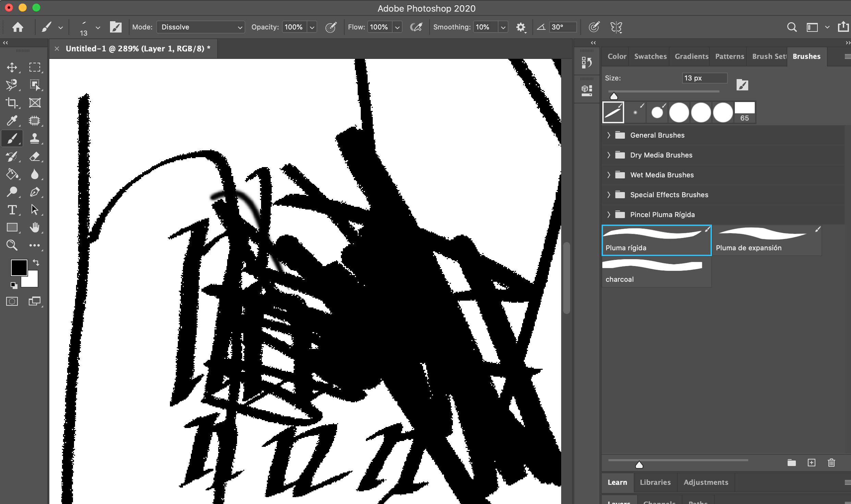Toggle airbrush-style build-up in the options bar
851x504 pixels.
point(417,27)
